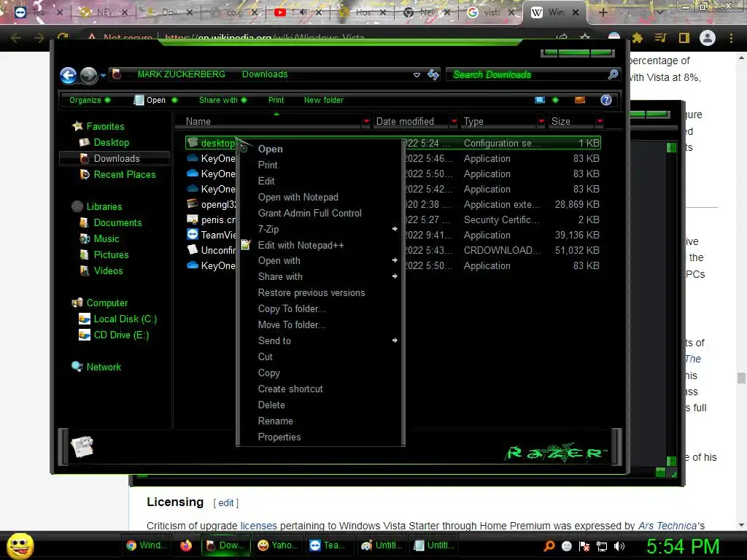Image resolution: width=747 pixels, height=560 pixels.
Task: Click the Action Center flag tray icon
Action: 584,546
